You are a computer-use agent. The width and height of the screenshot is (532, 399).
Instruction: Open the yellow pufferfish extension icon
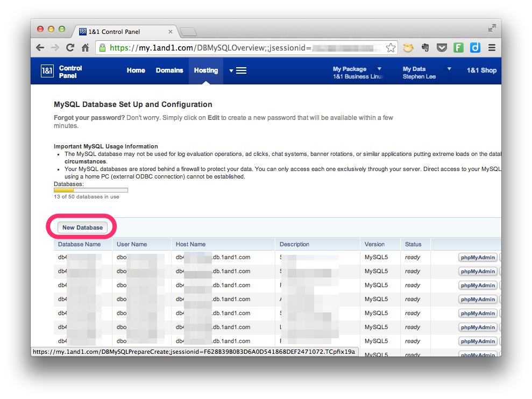point(408,48)
